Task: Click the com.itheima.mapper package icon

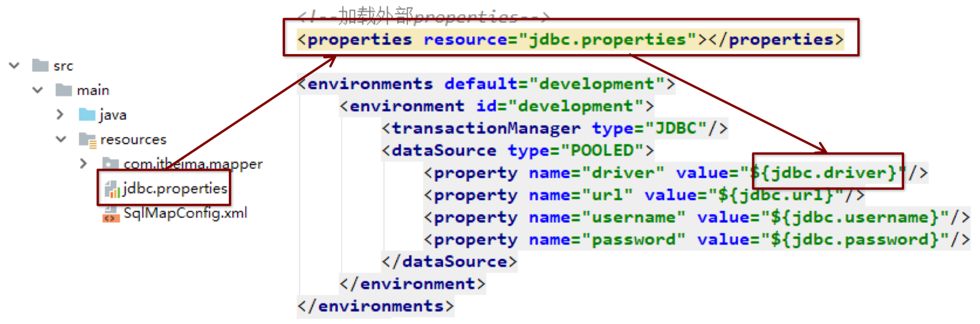Action: (110, 164)
